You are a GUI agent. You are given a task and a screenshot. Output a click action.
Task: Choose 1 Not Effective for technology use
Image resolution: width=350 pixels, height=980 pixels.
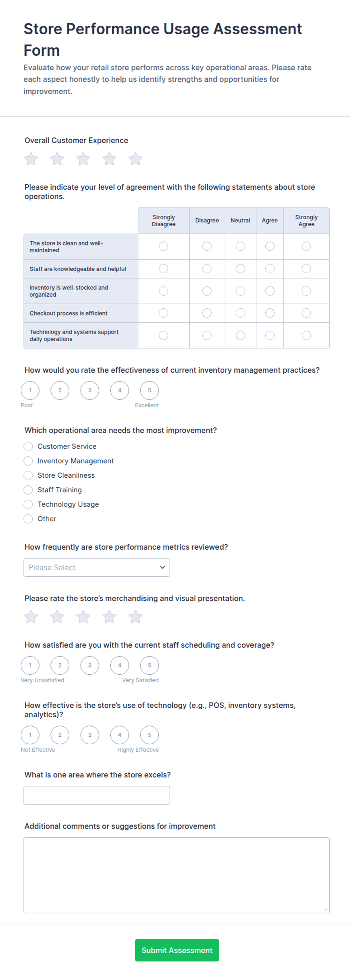30,735
